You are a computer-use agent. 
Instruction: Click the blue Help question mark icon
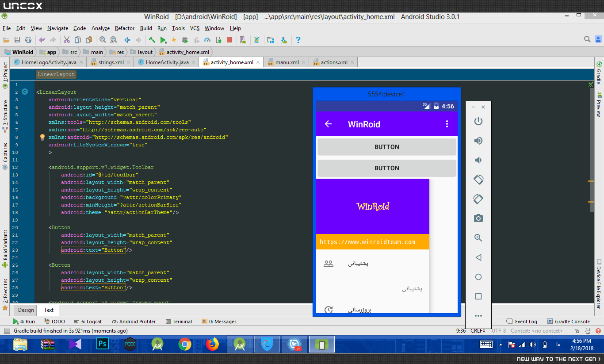coord(298,40)
